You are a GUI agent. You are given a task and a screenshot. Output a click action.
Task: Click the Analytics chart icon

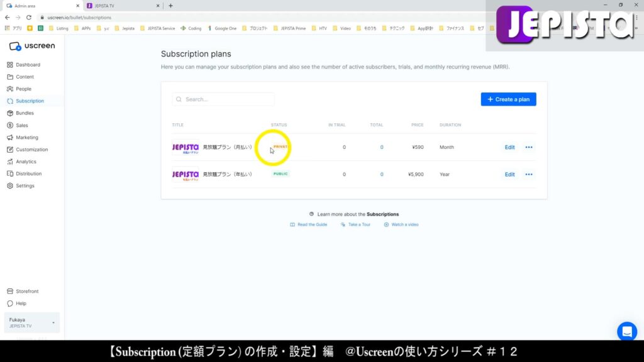pos(10,162)
